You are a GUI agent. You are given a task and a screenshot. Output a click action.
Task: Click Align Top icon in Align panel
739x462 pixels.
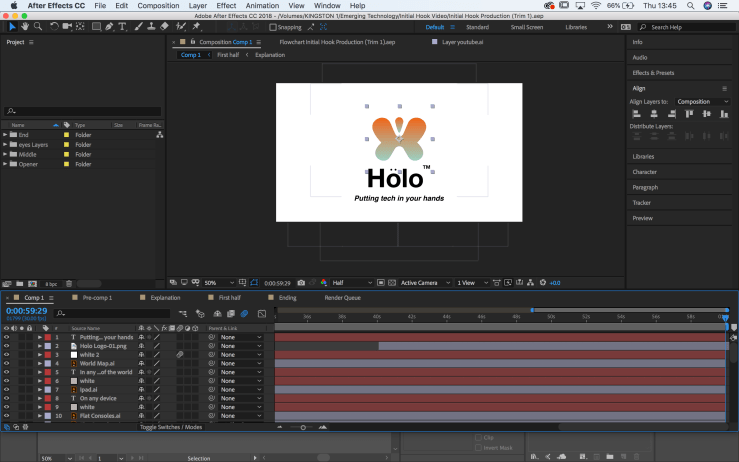pos(689,114)
